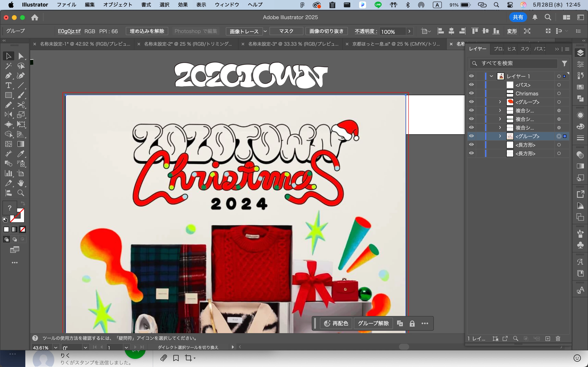Collapse the レイヤー 1 layer tree
This screenshot has height=367, width=588.
[491, 76]
